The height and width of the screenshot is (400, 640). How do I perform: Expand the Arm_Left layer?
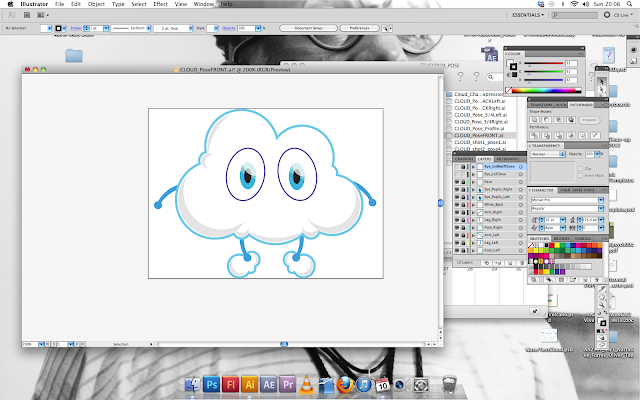473,235
